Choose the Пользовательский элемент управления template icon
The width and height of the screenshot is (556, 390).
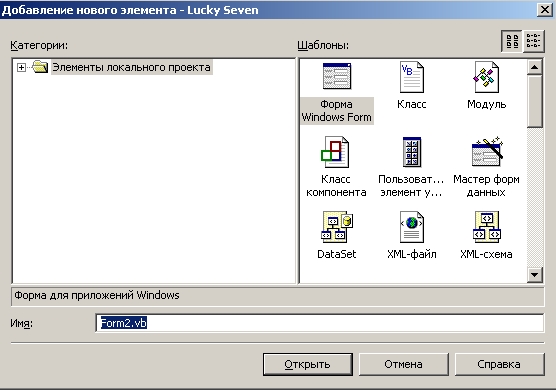412,152
